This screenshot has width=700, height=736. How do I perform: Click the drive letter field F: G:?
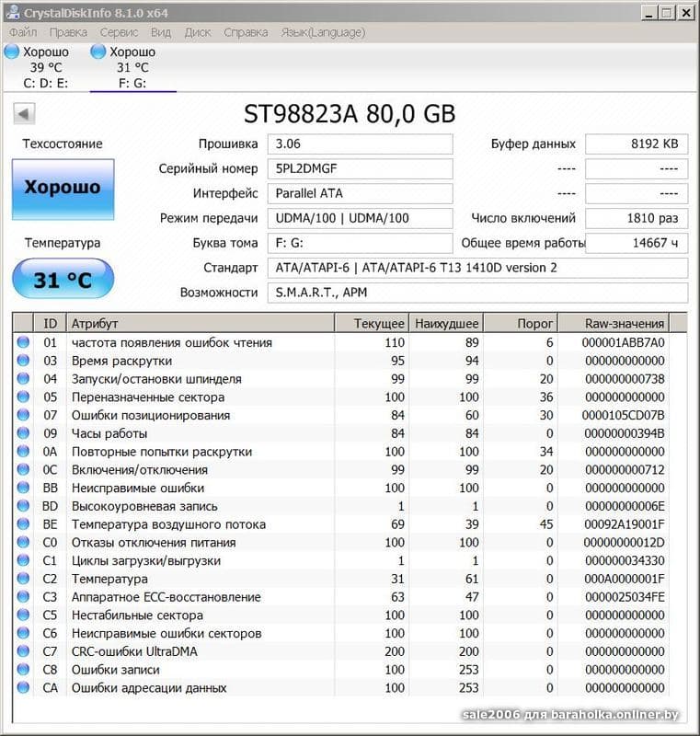[x=360, y=243]
